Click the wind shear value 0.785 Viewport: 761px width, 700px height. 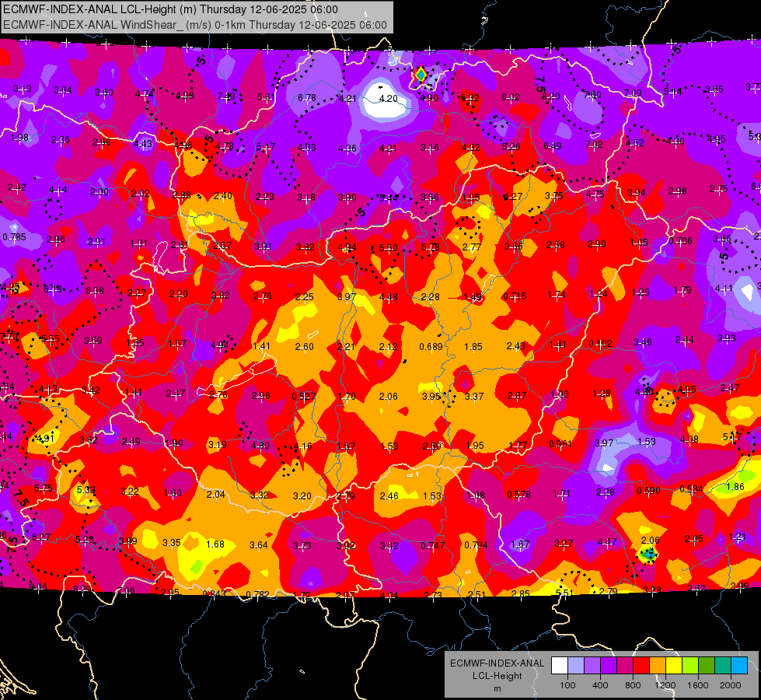(x=15, y=237)
